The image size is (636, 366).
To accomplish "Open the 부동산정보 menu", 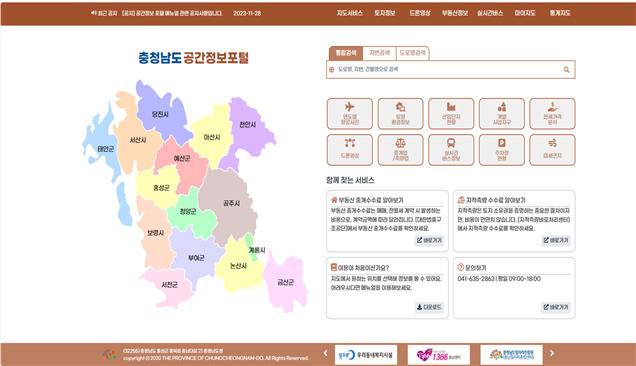I will [455, 13].
